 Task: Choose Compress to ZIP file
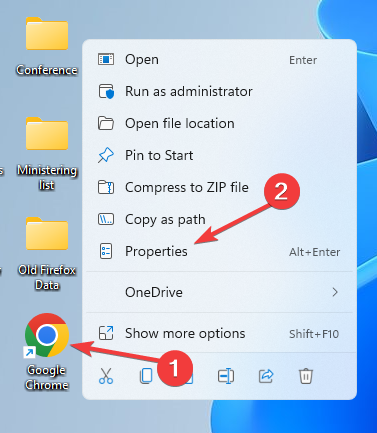tap(219, 187)
